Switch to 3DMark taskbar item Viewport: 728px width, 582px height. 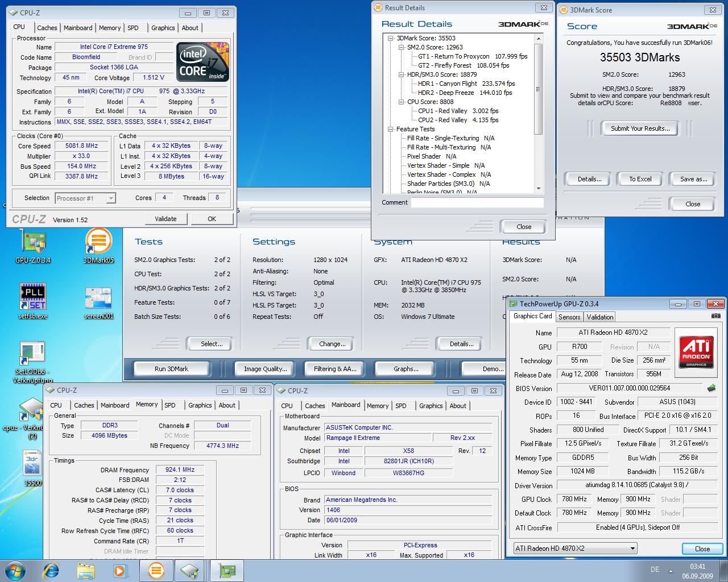point(156,570)
